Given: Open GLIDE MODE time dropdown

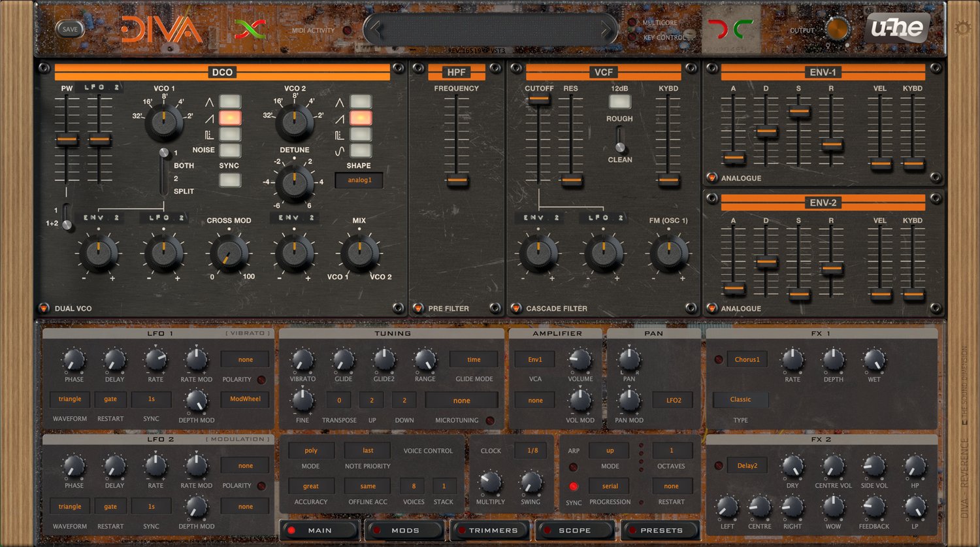Looking at the screenshot, I should click(474, 359).
